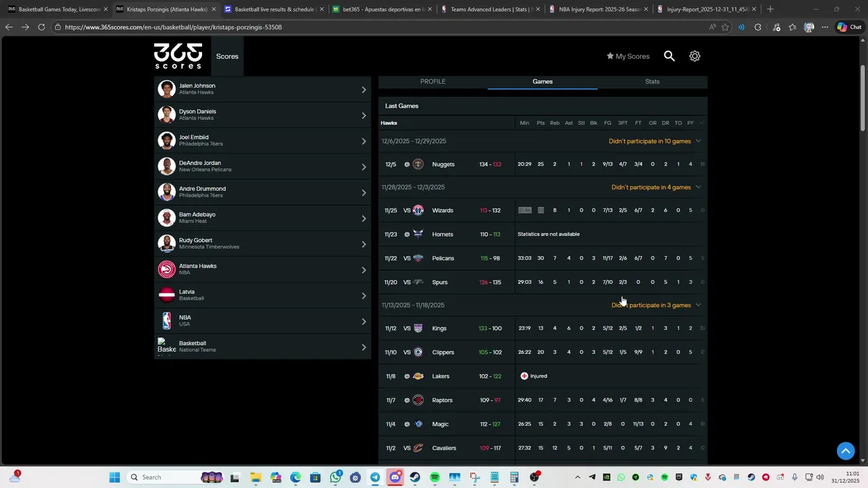Open the Windows Start menu

(115, 477)
